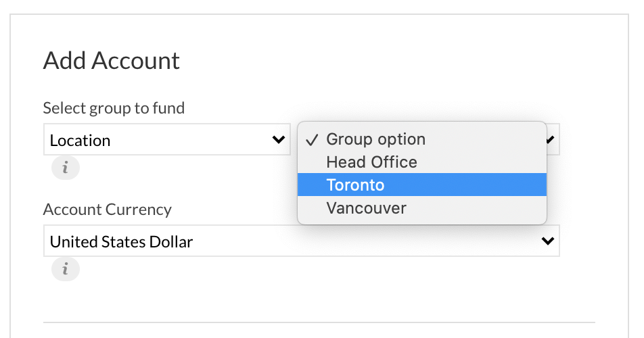Collapse the group option dropdown behind the list
The height and width of the screenshot is (338, 644).
553,140
